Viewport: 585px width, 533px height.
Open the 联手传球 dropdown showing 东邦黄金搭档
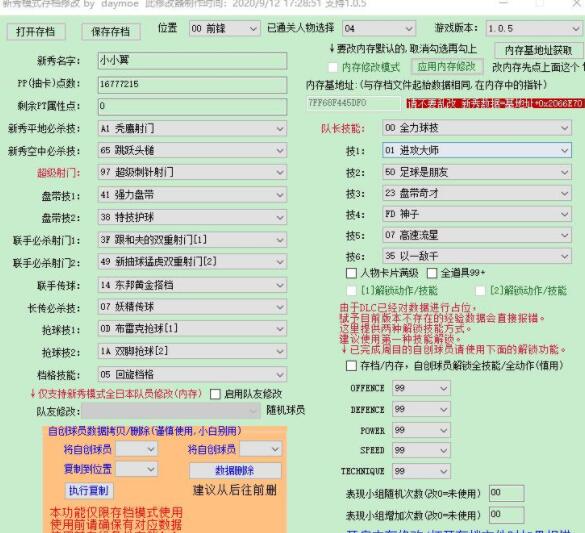(193, 285)
